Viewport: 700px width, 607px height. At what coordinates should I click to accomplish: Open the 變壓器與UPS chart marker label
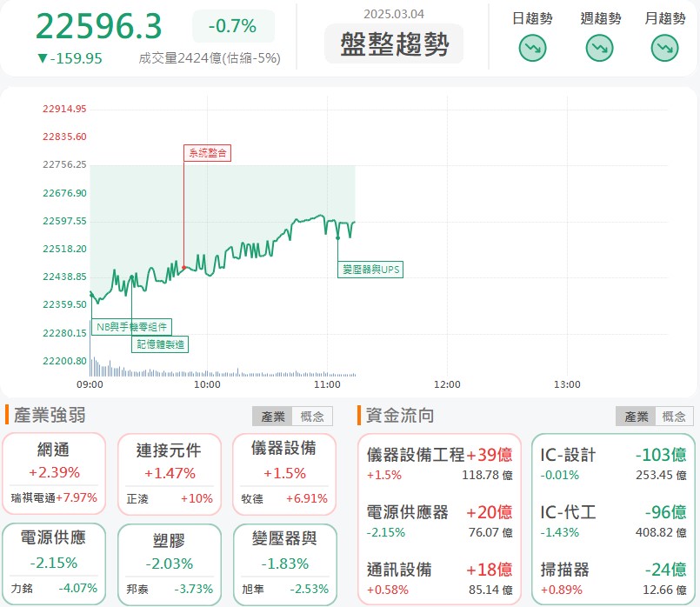tap(370, 270)
